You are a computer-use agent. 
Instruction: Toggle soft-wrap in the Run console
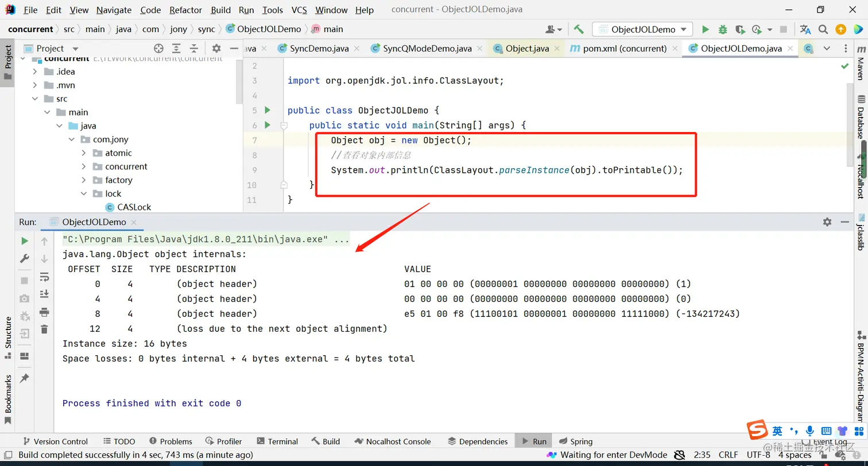point(44,277)
